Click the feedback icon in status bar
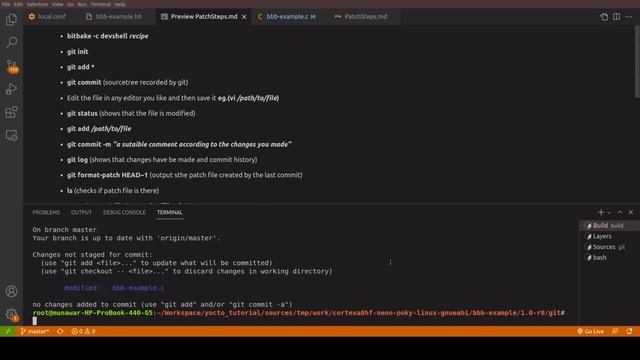The image size is (640, 360). tap(615, 331)
